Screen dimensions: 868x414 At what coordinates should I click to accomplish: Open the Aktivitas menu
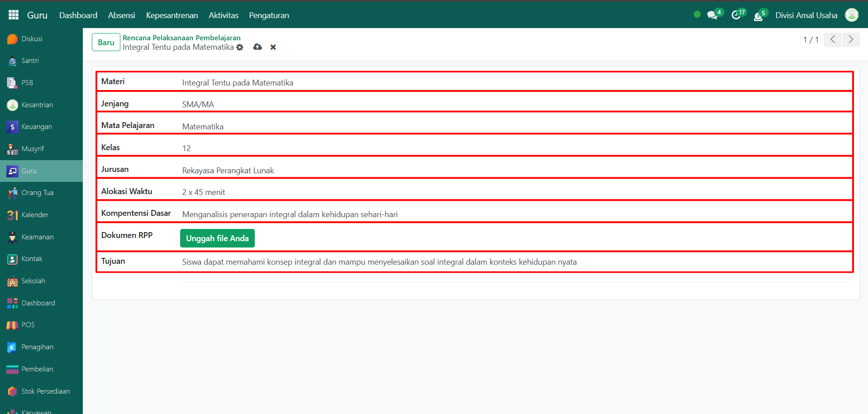(x=223, y=15)
